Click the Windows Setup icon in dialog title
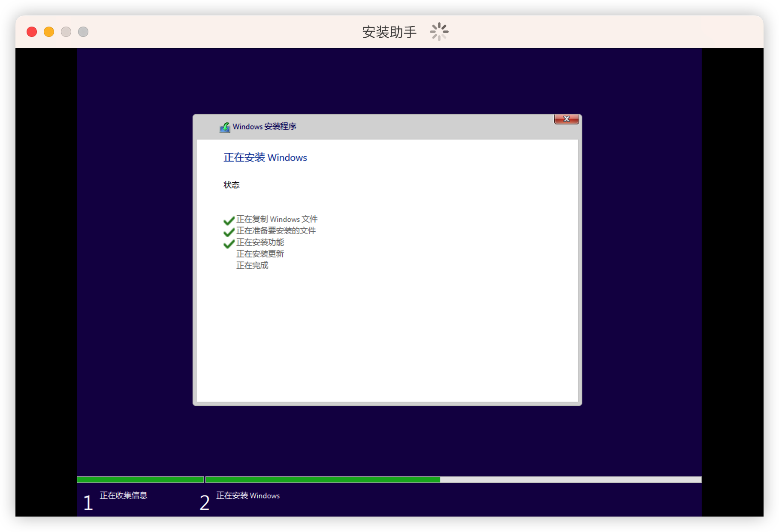 coord(225,127)
